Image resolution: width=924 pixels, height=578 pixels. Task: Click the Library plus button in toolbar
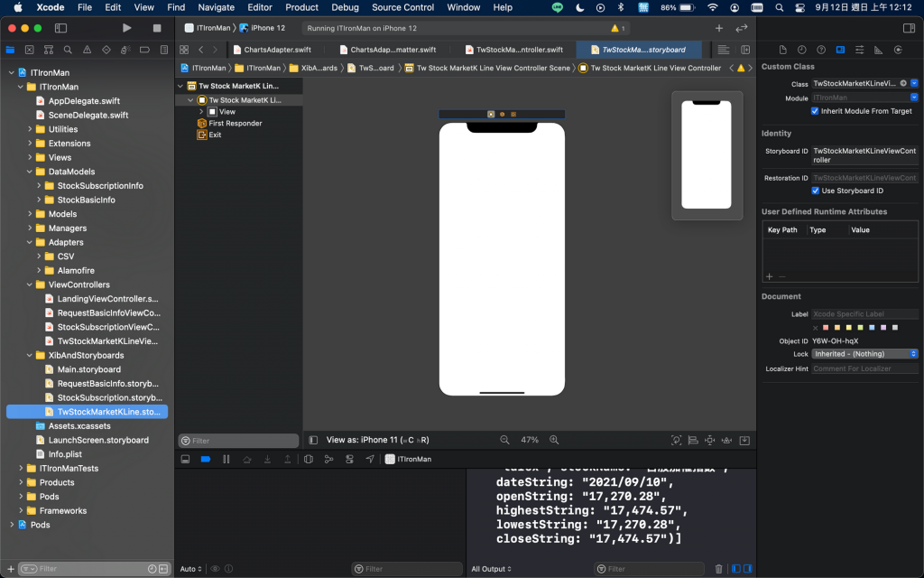[x=719, y=28]
